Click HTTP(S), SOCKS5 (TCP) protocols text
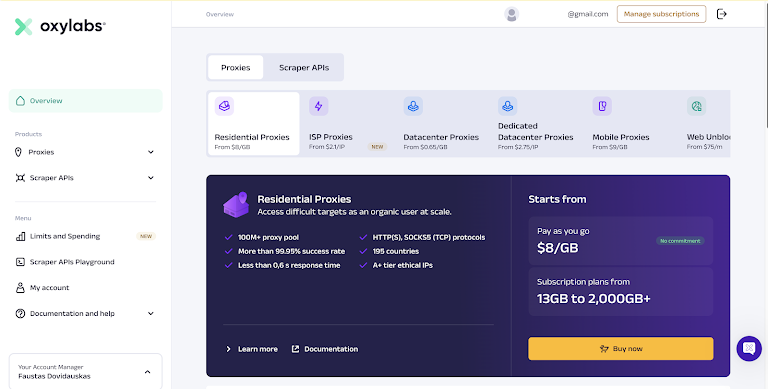768x389 pixels. point(429,237)
